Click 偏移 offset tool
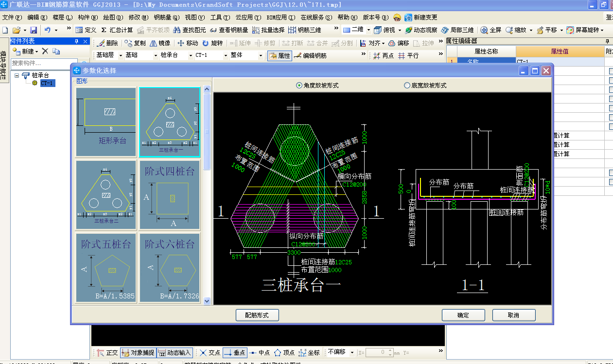This screenshot has height=364, width=613. [x=399, y=43]
